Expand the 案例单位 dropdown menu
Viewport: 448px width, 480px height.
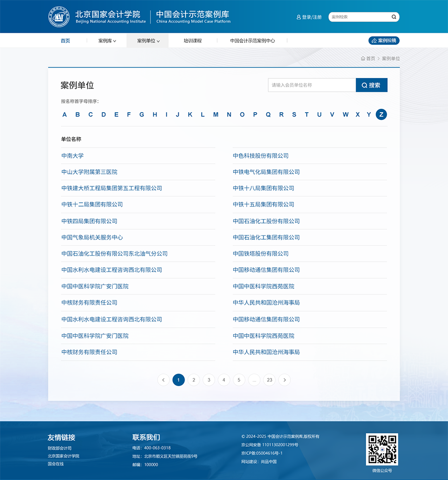148,41
